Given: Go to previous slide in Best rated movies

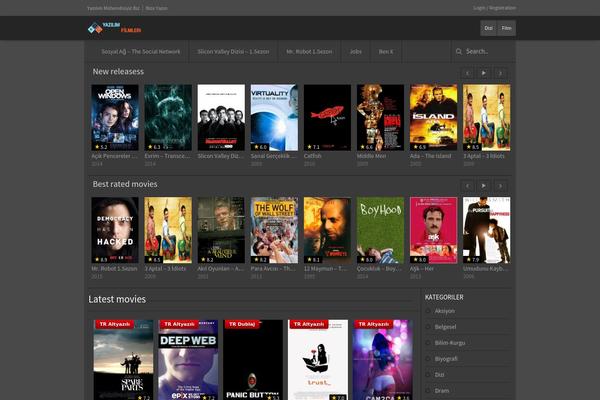Looking at the screenshot, I should pyautogui.click(x=467, y=186).
